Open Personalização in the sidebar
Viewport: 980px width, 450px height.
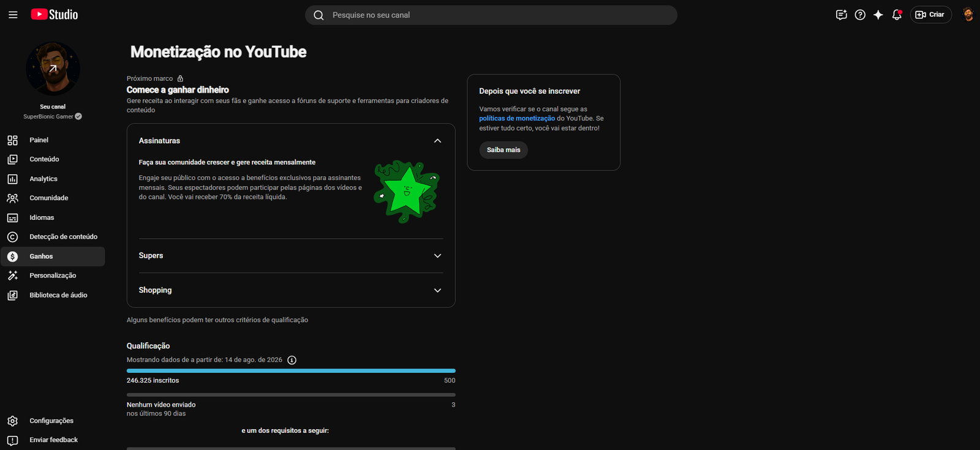[x=53, y=276]
